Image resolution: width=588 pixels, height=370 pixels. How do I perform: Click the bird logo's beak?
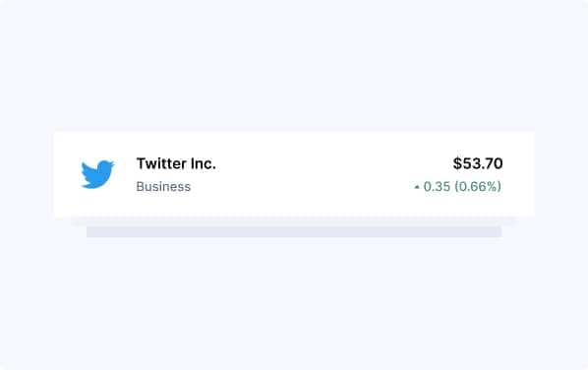(111, 163)
